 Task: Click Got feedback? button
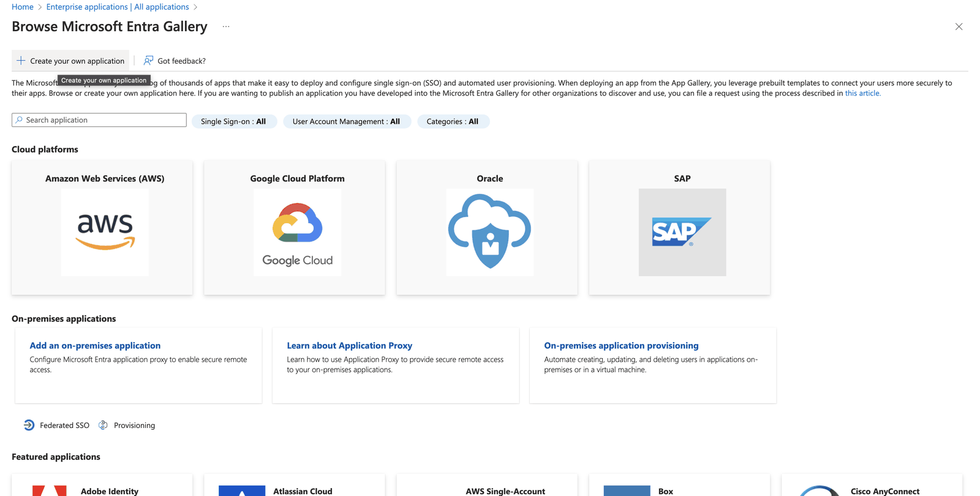click(175, 61)
